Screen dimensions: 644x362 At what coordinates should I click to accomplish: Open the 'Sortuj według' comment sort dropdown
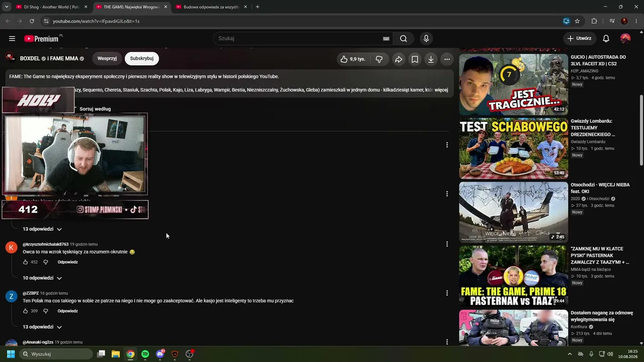(95, 109)
